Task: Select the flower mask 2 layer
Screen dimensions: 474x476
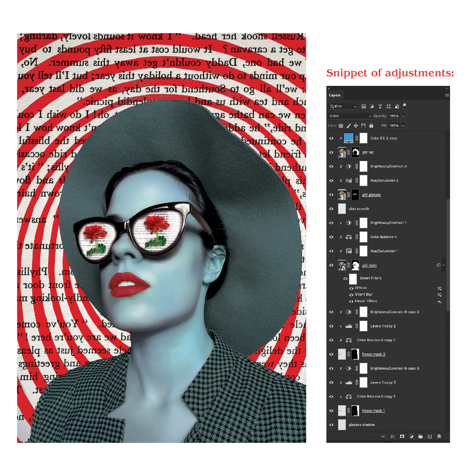Action: pyautogui.click(x=374, y=354)
